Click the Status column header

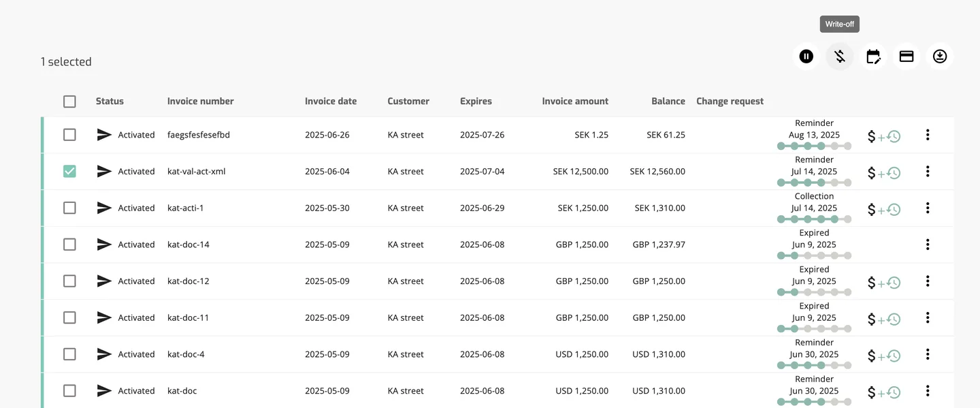pyautogui.click(x=110, y=101)
